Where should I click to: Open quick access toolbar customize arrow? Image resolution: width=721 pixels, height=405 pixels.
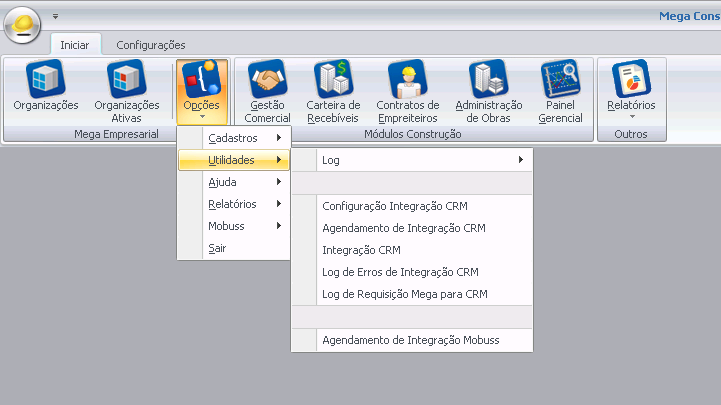click(x=56, y=16)
